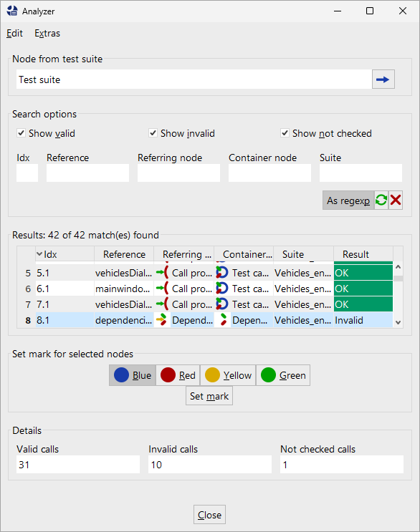Image resolution: width=420 pixels, height=532 pixels.
Task: Toggle the Show not checked checkbox
Action: coord(285,133)
